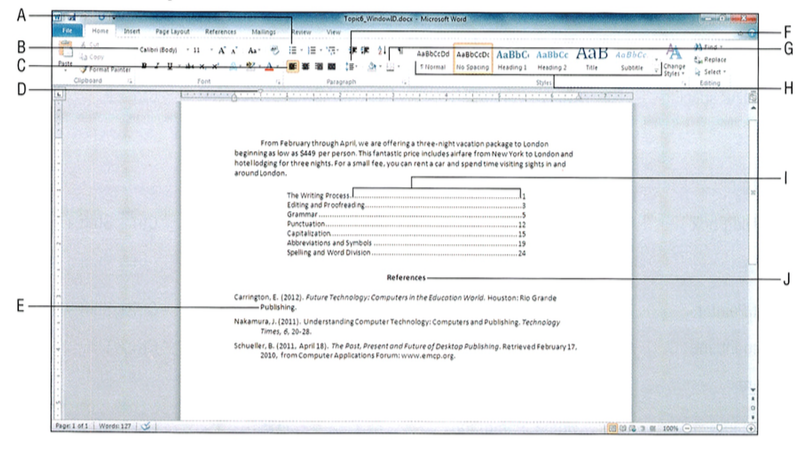810x457 pixels.
Task: Toggle Underline formatting
Action: click(x=169, y=66)
